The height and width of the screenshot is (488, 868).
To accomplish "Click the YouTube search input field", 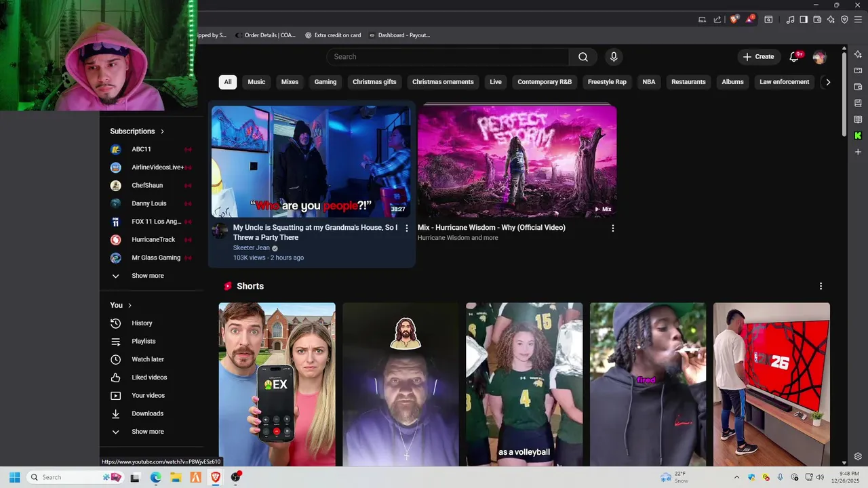I will (448, 57).
